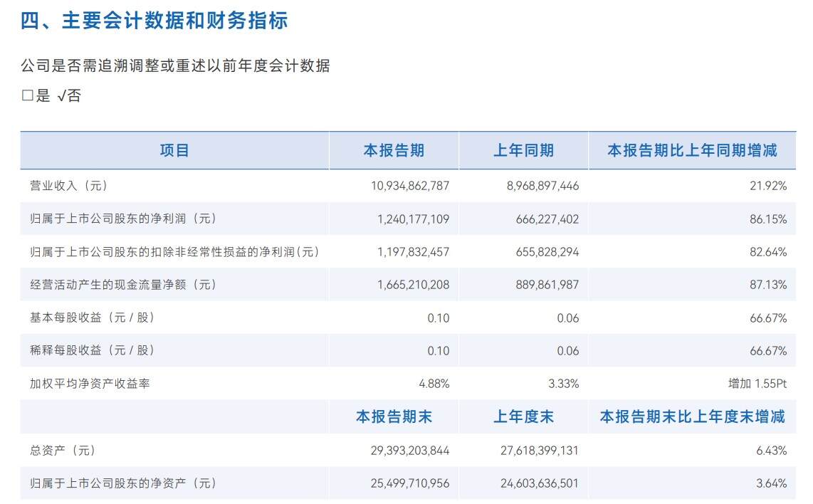Image resolution: width=813 pixels, height=504 pixels.
Task: Select the net assets value 25,499,710,956
Action: coord(410,483)
